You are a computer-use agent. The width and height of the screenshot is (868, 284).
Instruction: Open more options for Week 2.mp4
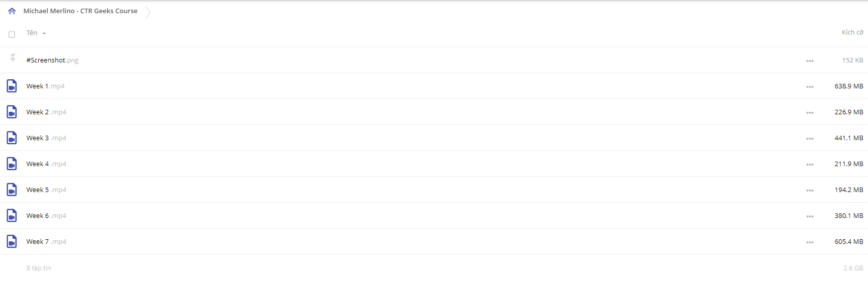point(810,113)
